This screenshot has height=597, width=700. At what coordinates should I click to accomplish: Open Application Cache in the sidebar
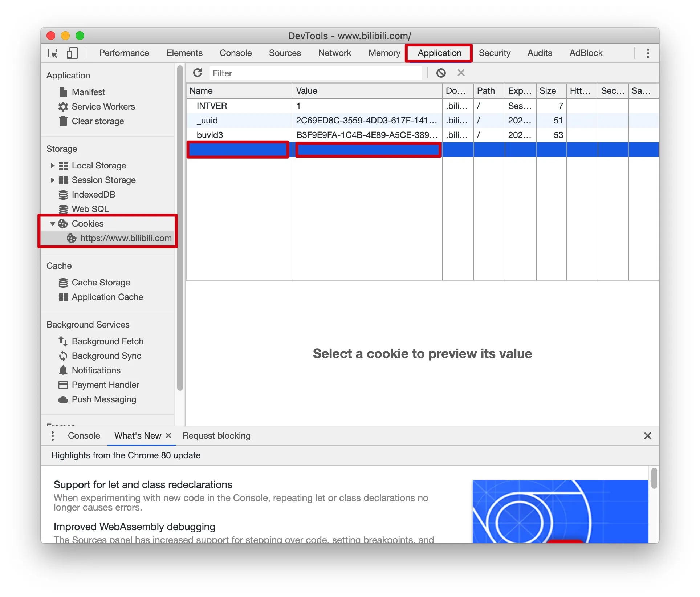[107, 297]
